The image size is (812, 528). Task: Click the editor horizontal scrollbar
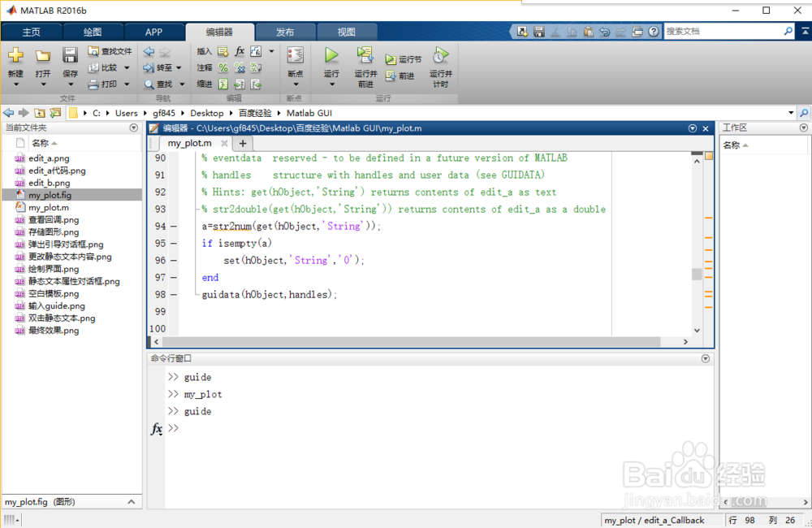(411, 342)
